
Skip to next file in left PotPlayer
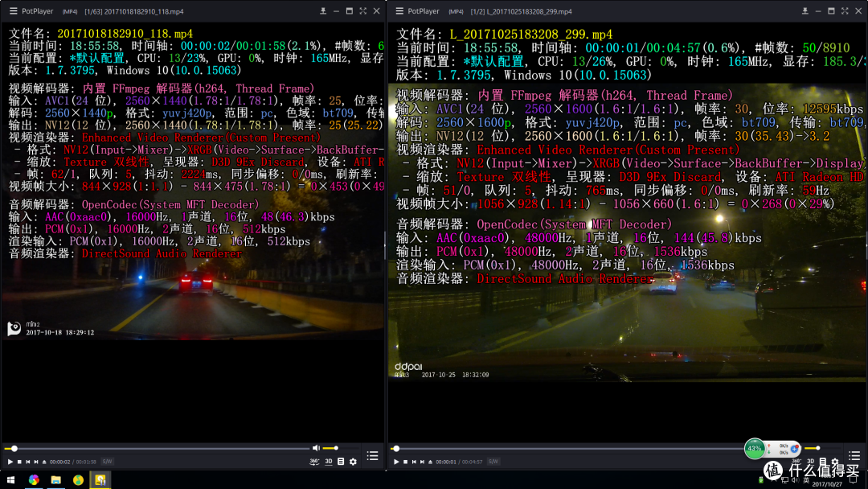(36, 462)
